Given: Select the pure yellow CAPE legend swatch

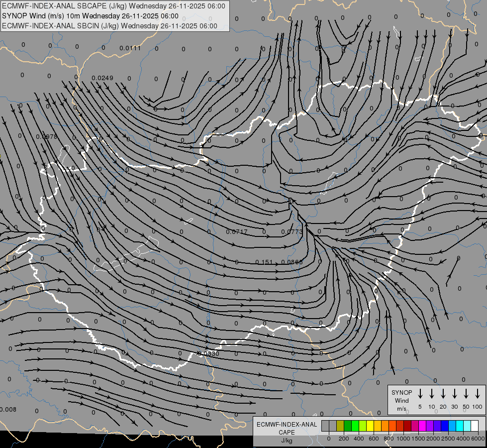Looking at the screenshot, I should pyautogui.click(x=370, y=426).
